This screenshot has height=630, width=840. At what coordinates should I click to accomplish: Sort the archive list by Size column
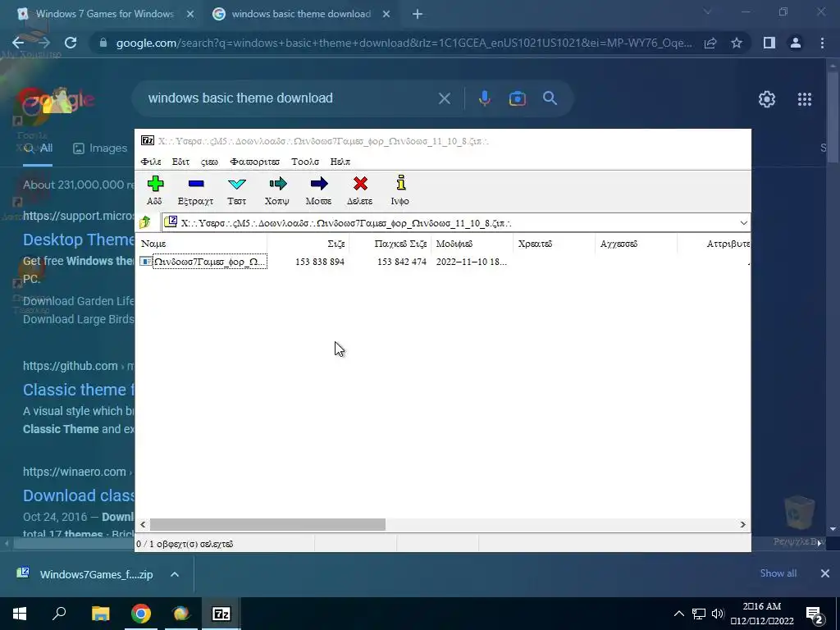coord(308,244)
